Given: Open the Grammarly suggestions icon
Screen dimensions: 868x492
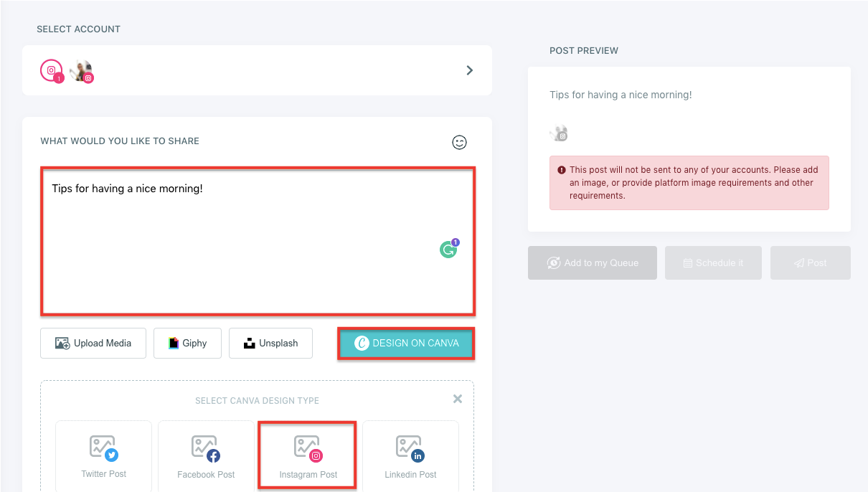Looking at the screenshot, I should [x=447, y=250].
